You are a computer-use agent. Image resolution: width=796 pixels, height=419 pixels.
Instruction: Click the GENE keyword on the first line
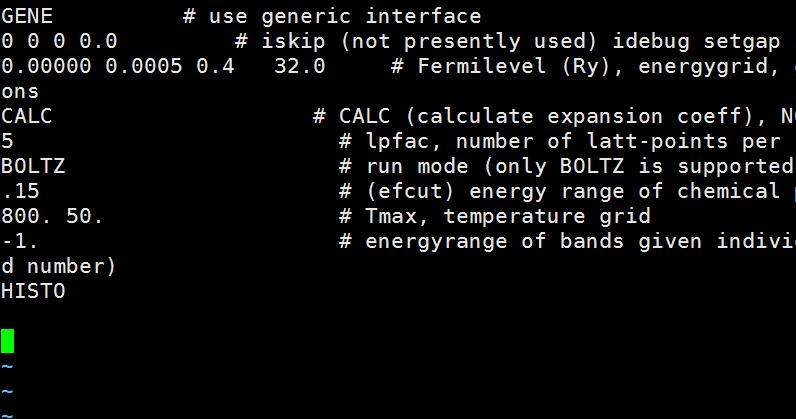pyautogui.click(x=27, y=16)
